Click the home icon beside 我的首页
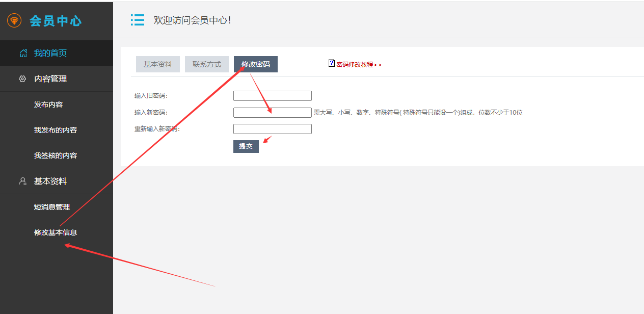 (x=23, y=54)
